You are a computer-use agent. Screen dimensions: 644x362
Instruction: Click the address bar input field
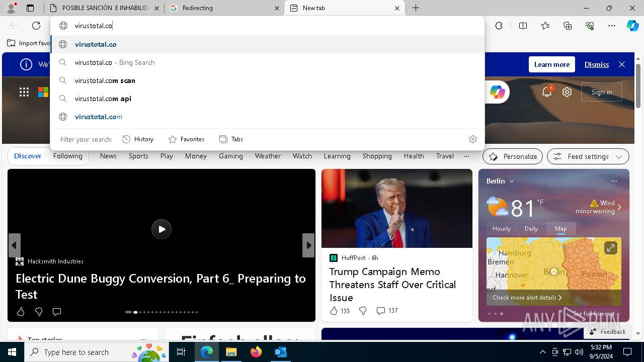pos(267,26)
